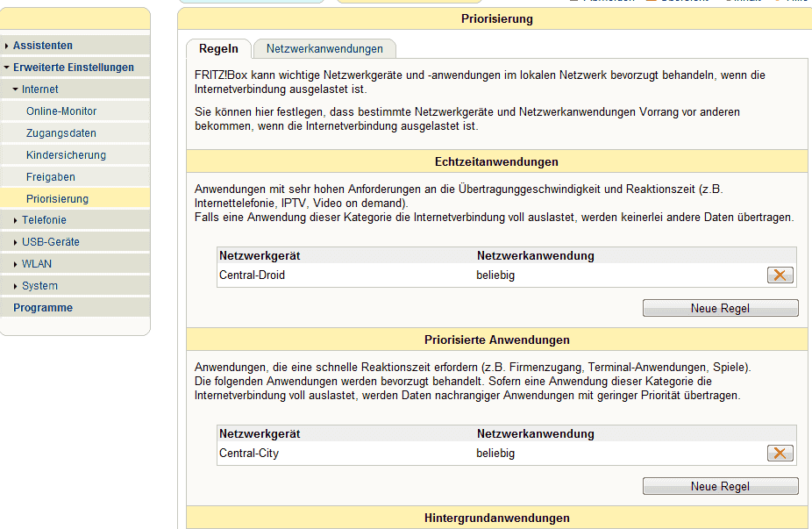Image resolution: width=812 pixels, height=529 pixels.
Task: Click beliebig in the Central-Droid row
Action: pyautogui.click(x=495, y=275)
